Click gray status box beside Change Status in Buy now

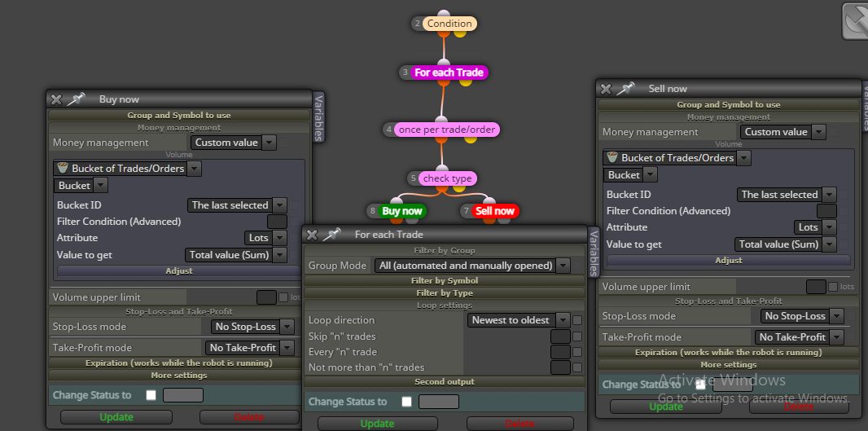pos(183,395)
